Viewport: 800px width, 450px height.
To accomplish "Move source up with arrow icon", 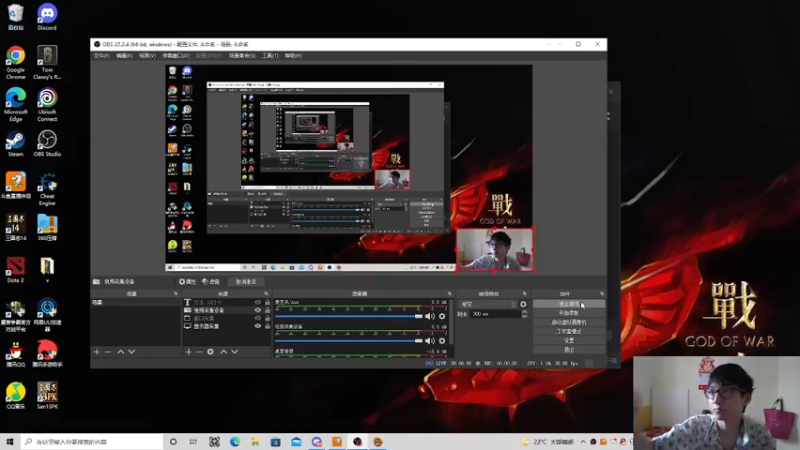I will (x=223, y=352).
